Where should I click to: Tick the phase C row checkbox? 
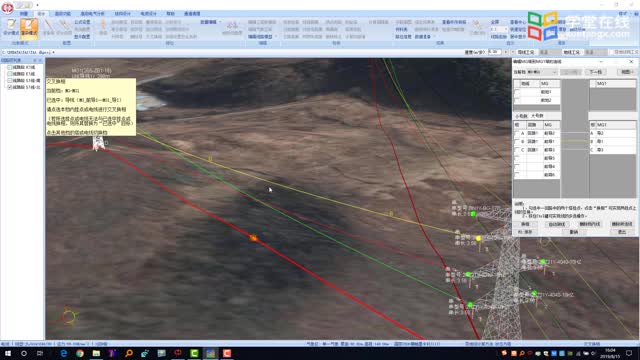point(517,150)
